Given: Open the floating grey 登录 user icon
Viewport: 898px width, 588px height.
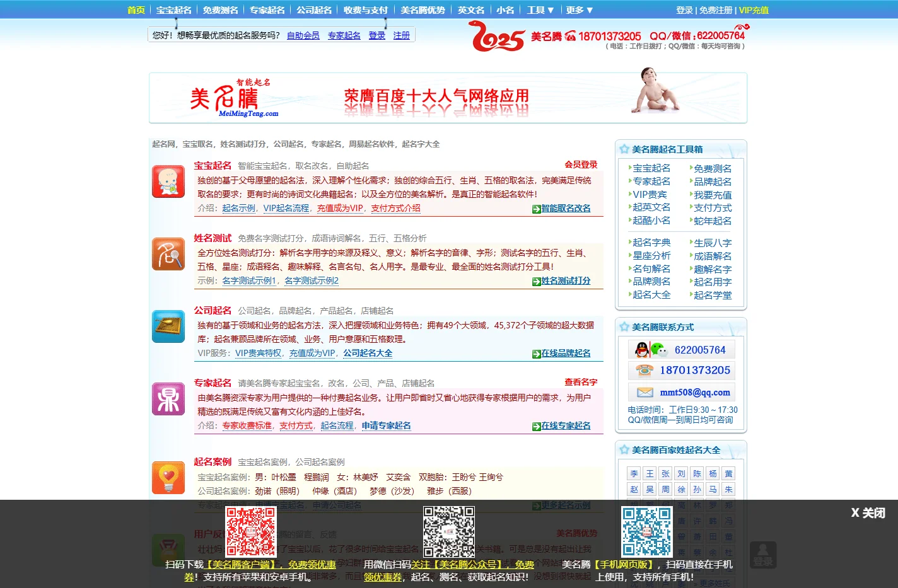Looking at the screenshot, I should click(763, 555).
